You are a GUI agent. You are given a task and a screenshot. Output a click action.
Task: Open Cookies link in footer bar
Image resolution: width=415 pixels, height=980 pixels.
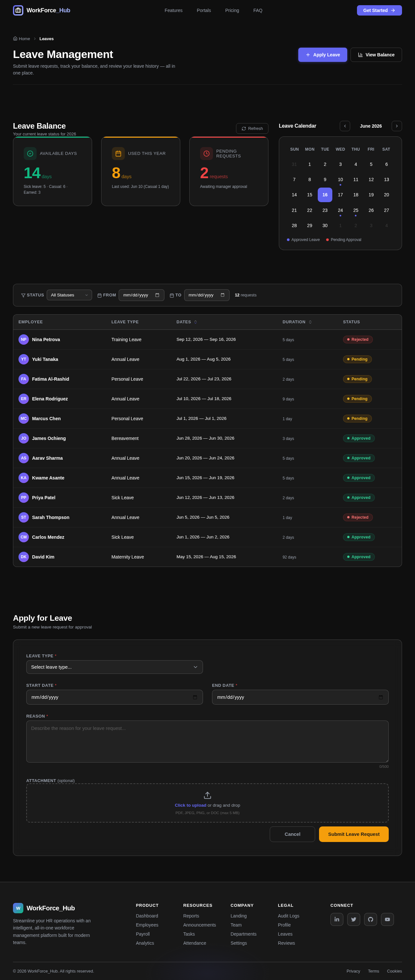click(395, 971)
